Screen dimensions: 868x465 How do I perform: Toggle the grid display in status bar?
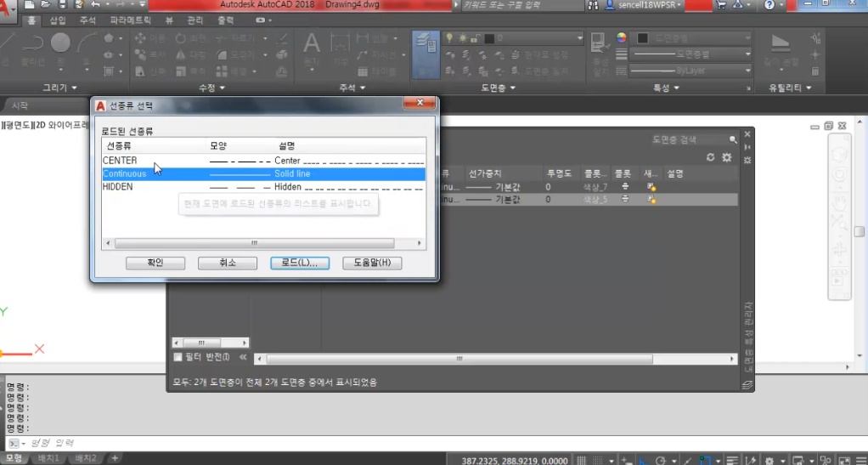581,460
